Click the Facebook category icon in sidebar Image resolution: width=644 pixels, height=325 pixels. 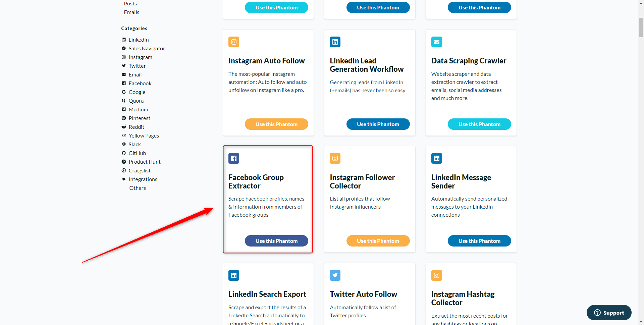point(124,83)
